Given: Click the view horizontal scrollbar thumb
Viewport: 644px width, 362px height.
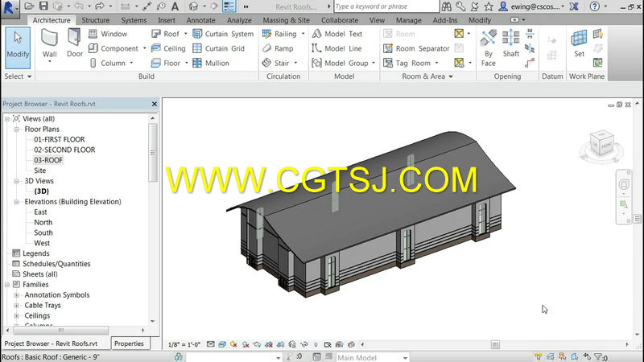Looking at the screenshot, I should [495, 344].
